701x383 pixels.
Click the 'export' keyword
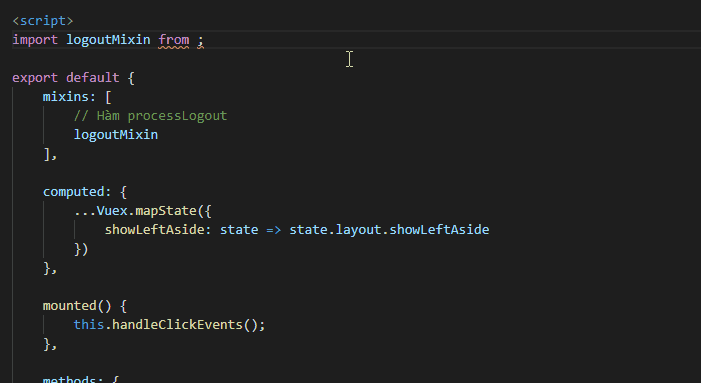(x=35, y=78)
